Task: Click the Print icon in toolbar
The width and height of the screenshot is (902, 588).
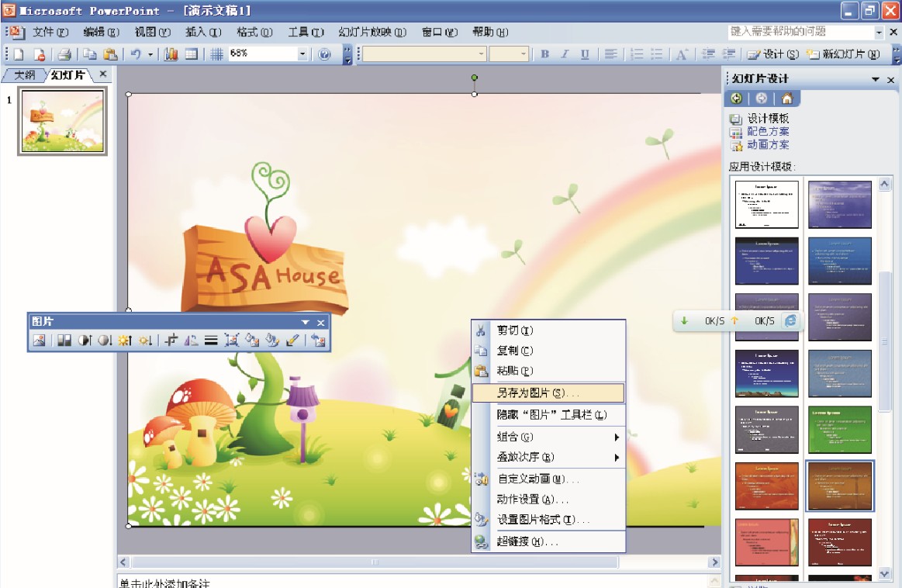Action: [64, 54]
